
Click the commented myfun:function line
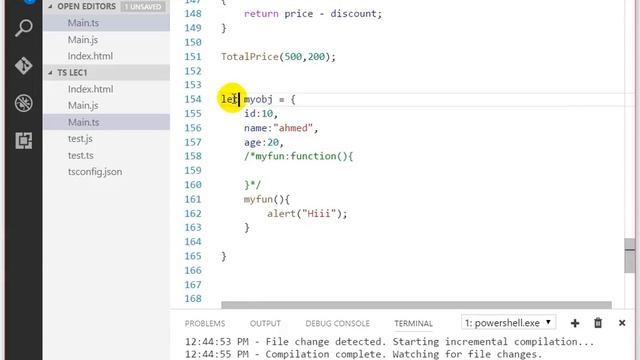point(298,156)
